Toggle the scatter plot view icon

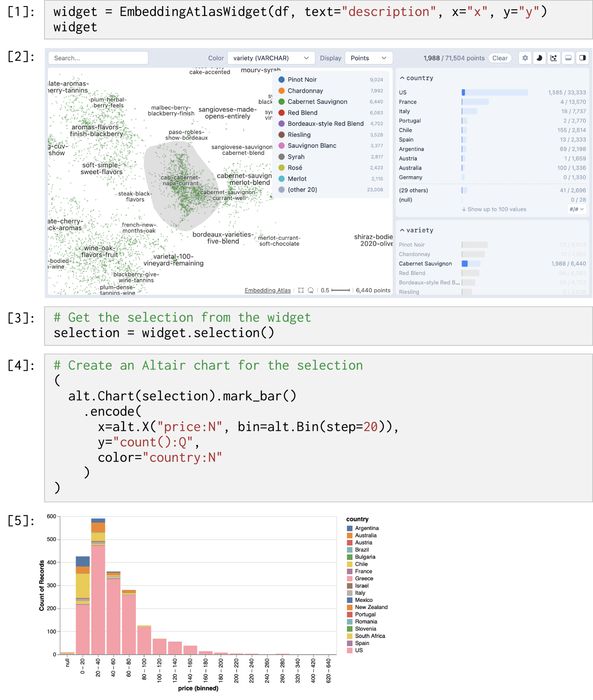point(554,58)
